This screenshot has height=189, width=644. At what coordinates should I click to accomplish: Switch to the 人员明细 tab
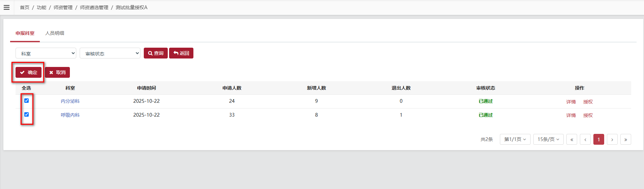point(55,33)
